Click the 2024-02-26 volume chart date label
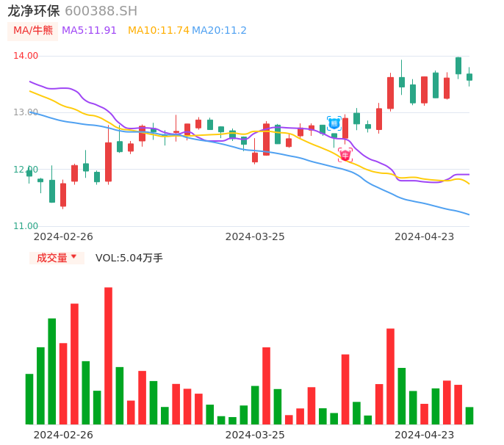Viewport: 504px width, 445px height. tap(63, 435)
